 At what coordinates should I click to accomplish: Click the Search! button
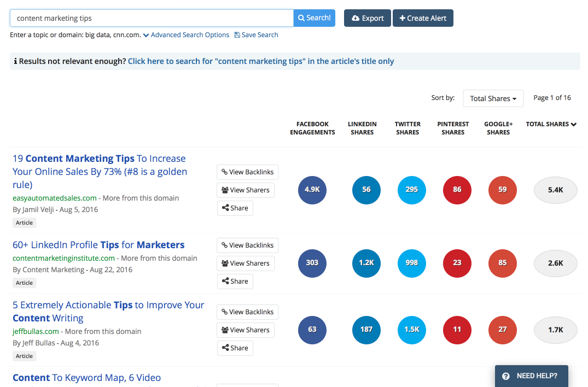tap(315, 18)
